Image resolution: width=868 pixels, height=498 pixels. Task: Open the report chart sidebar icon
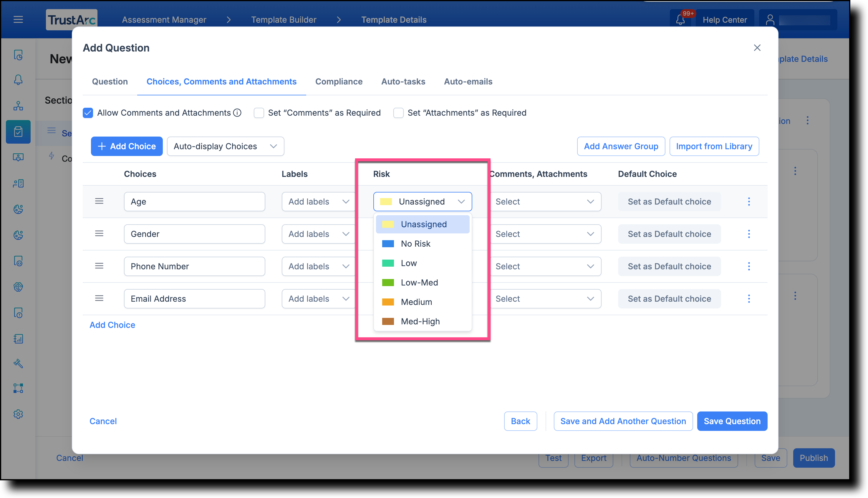pyautogui.click(x=18, y=338)
